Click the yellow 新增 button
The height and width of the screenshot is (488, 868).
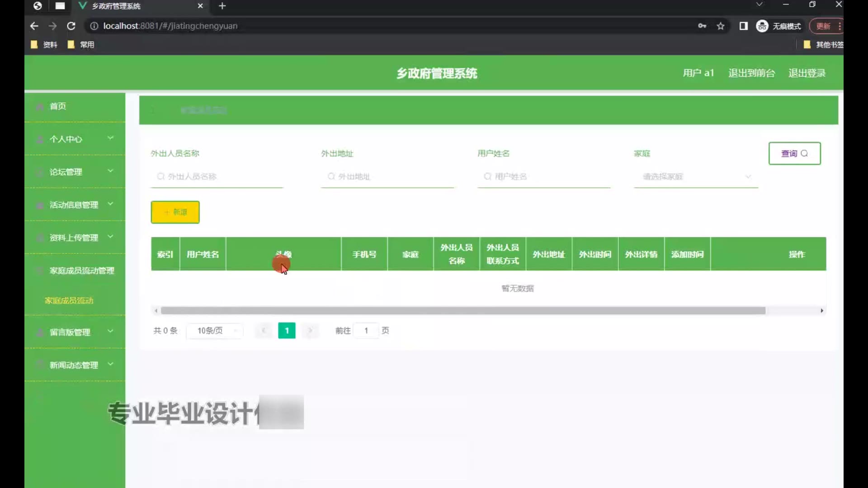click(x=175, y=212)
